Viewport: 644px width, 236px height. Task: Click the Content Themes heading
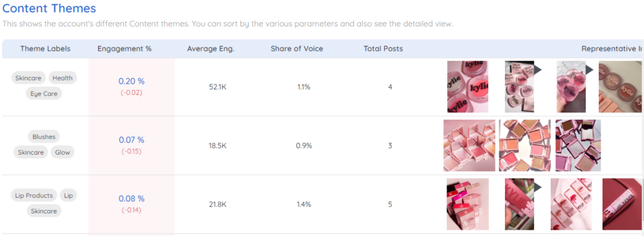(x=49, y=8)
